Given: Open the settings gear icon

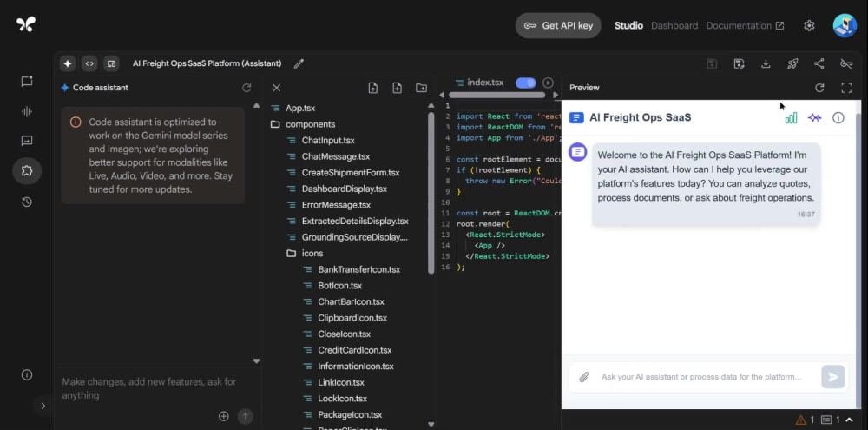Looking at the screenshot, I should point(809,25).
